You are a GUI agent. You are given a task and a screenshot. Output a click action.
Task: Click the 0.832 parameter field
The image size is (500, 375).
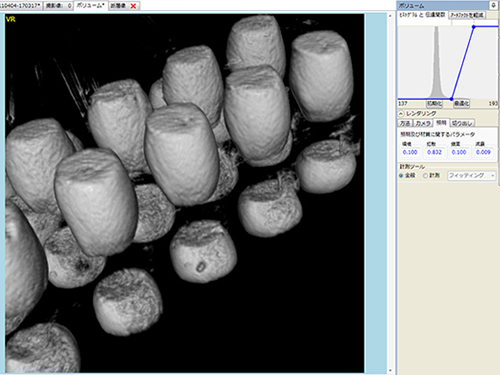[x=434, y=152]
